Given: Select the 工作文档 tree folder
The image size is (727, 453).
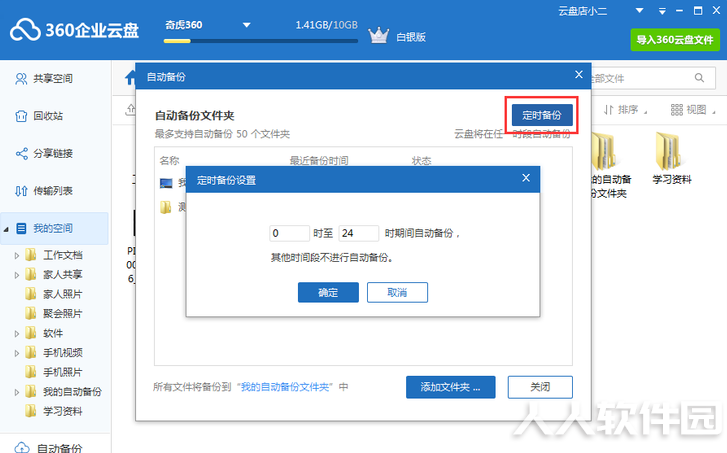Looking at the screenshot, I should (54, 255).
